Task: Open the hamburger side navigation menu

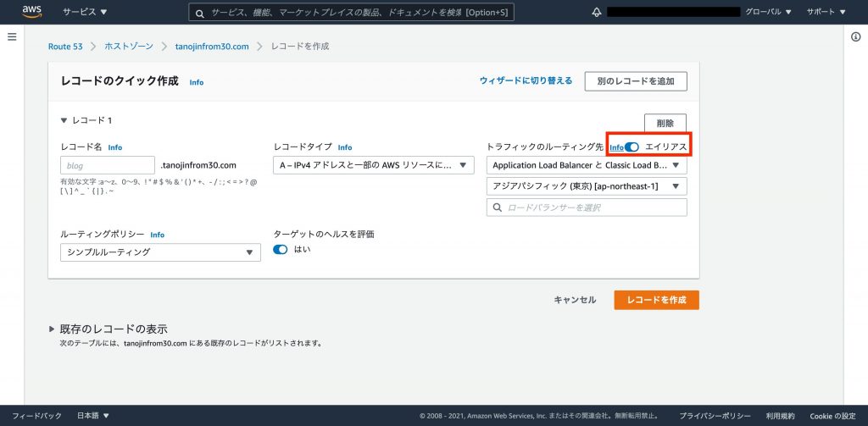Action: pyautogui.click(x=12, y=37)
